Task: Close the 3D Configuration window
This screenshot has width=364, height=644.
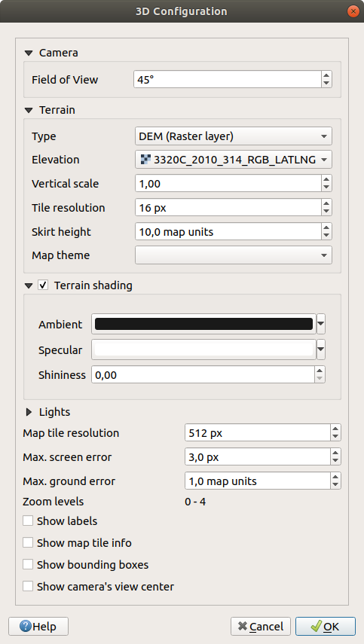Action: click(353, 11)
